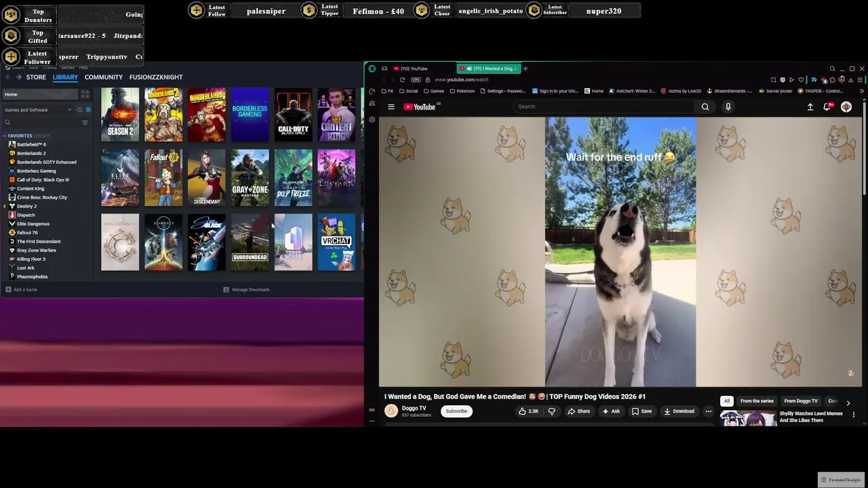Click the browser address bar URL

tap(461, 80)
